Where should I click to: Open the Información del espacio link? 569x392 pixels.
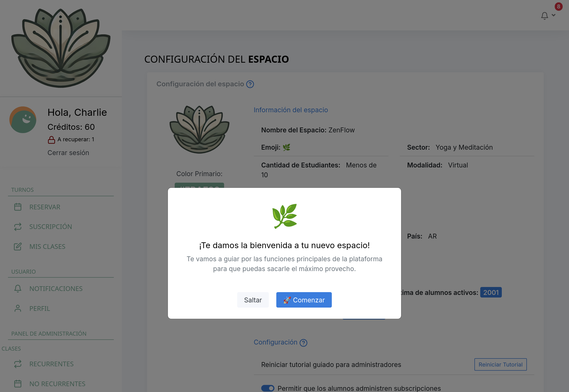(x=291, y=110)
